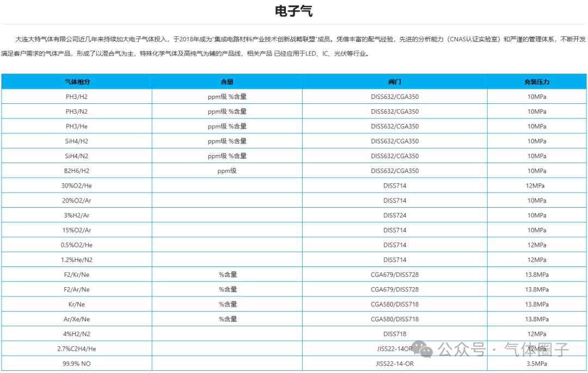Click '%含量' in the F2/Kr/Ne row
Viewport: 588px width, 373px height.
(228, 275)
